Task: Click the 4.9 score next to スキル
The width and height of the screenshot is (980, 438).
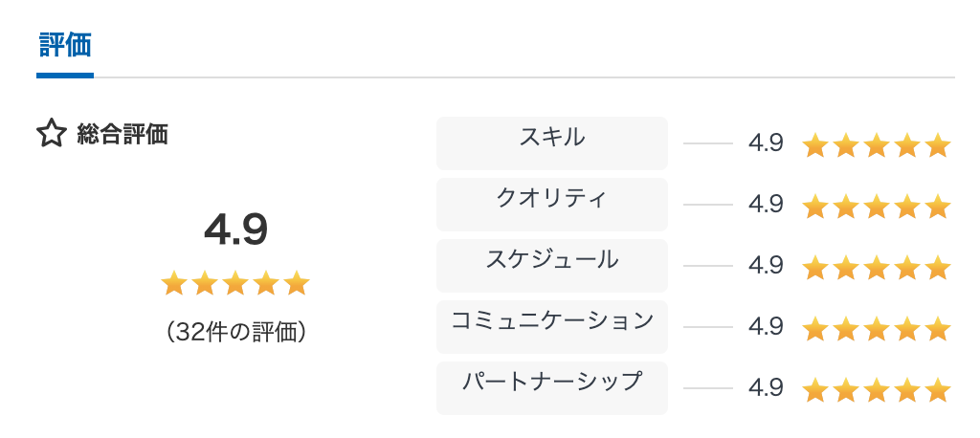Action: pyautogui.click(x=766, y=143)
